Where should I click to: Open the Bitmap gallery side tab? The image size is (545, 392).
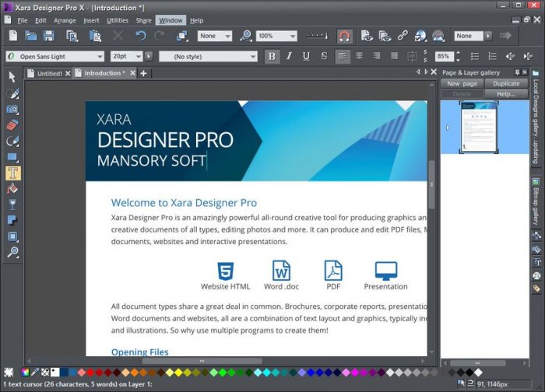(x=536, y=202)
